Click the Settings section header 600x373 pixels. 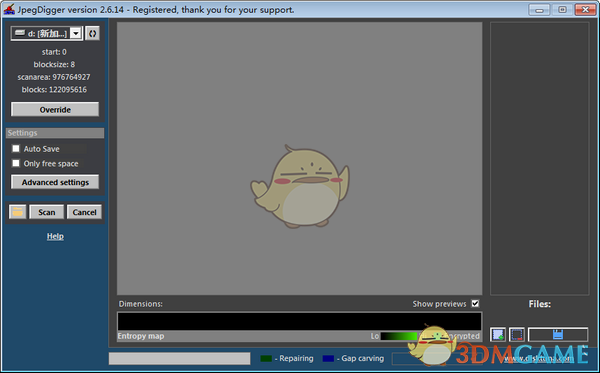55,133
